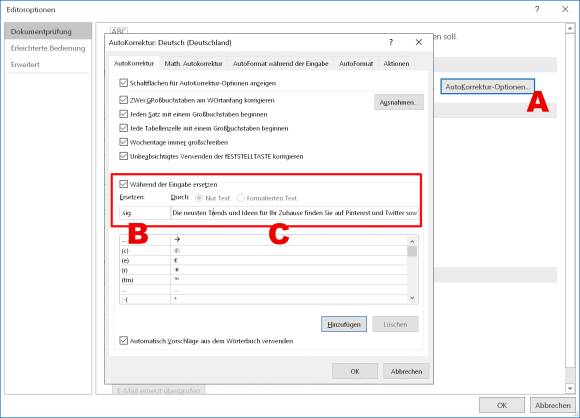580x418 pixels.
Task: Click the 'Hinzufügen' button
Action: [x=344, y=324]
